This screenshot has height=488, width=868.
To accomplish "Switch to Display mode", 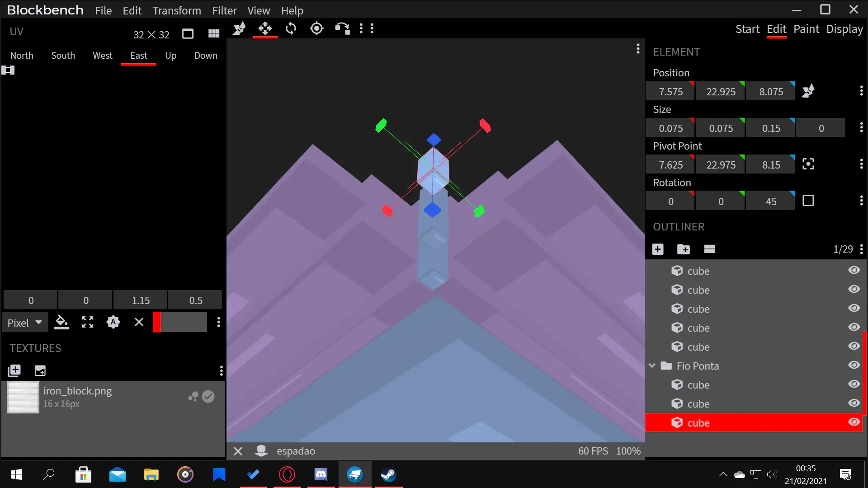I will (844, 29).
